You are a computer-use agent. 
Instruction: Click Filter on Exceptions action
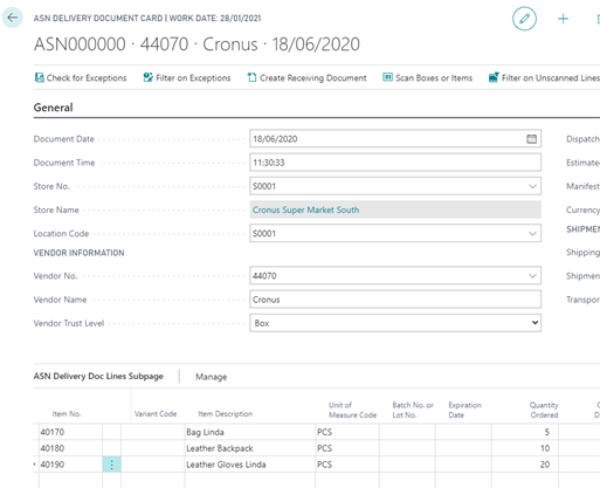(x=187, y=78)
